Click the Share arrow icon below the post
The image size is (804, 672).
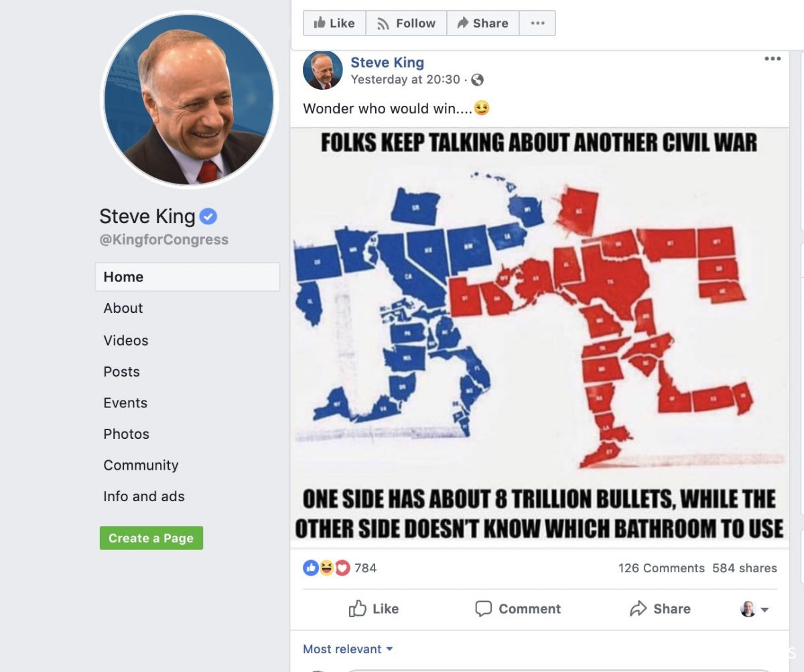click(638, 608)
